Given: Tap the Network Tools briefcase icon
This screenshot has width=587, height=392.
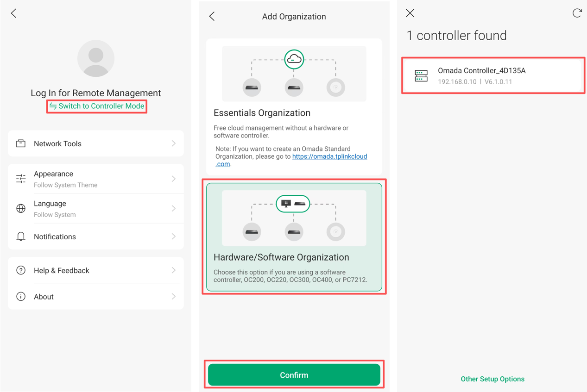Looking at the screenshot, I should point(20,143).
